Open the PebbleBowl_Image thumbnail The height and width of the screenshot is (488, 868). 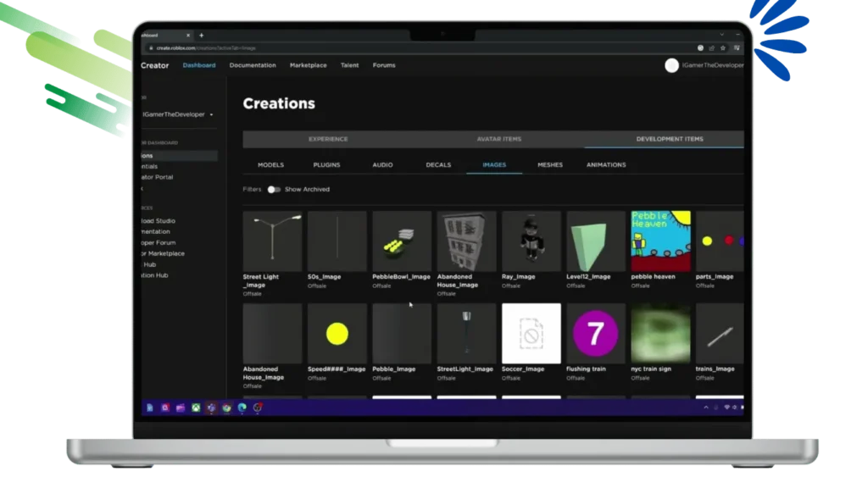(402, 241)
